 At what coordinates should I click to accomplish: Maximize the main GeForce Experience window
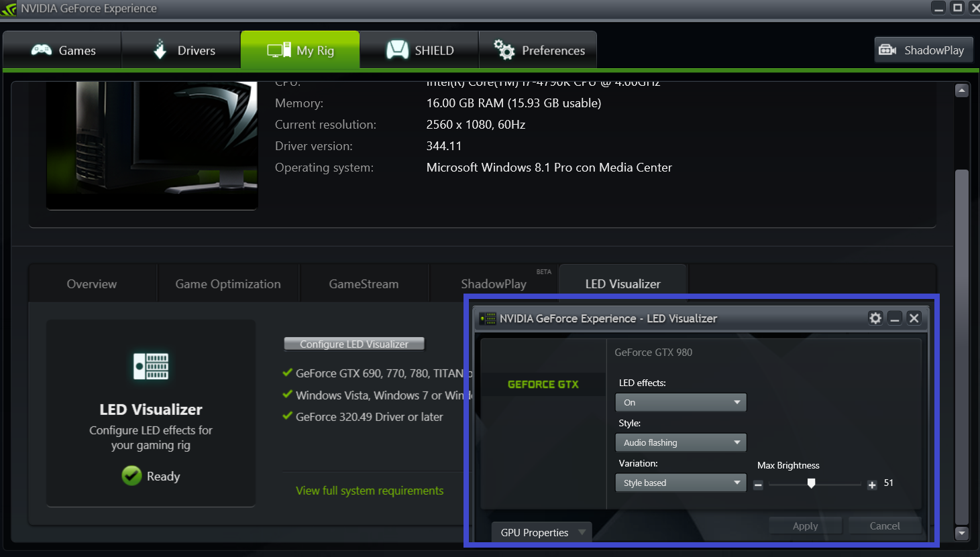958,8
